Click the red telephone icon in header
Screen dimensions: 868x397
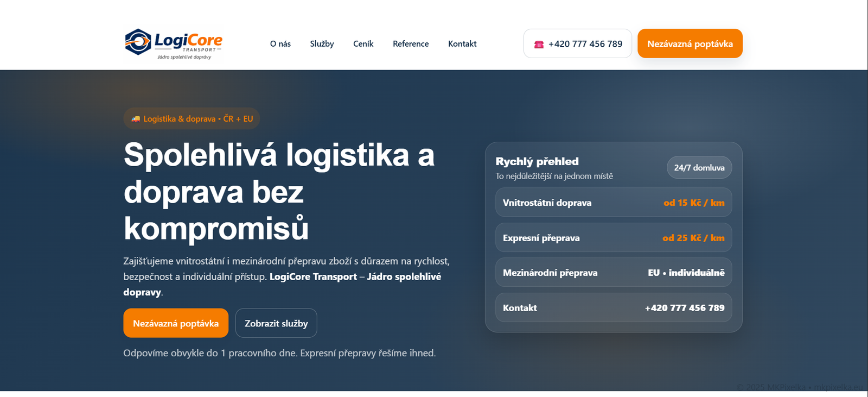[x=539, y=45]
